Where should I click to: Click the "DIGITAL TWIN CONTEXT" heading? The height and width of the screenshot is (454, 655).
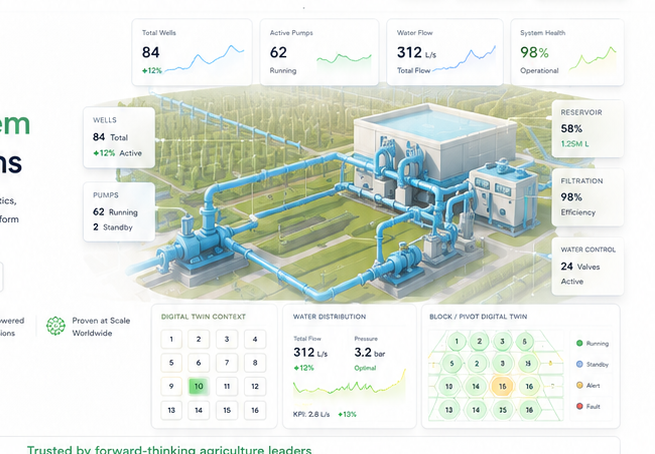203,317
